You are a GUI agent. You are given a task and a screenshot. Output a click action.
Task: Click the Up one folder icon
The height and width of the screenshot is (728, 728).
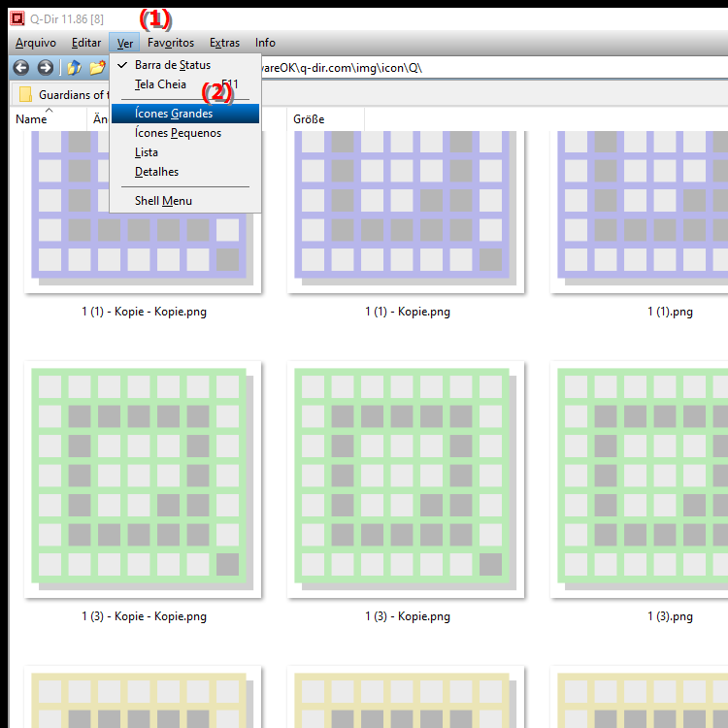(x=73, y=68)
